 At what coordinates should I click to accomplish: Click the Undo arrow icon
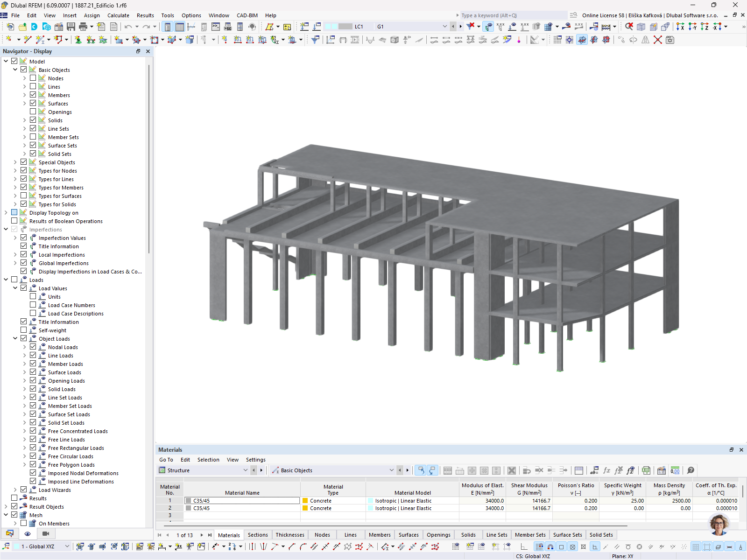pyautogui.click(x=128, y=27)
